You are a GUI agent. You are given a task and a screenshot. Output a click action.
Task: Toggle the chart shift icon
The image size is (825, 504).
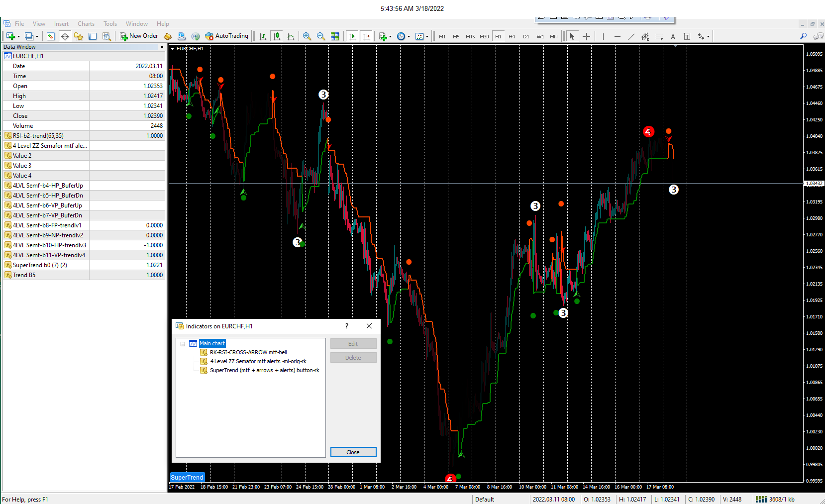(x=367, y=36)
